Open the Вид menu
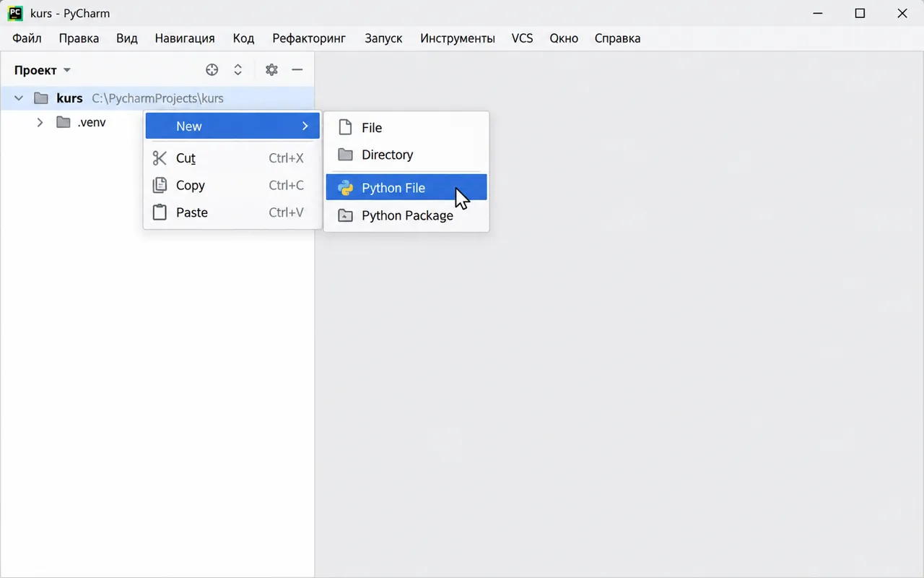Screen dimensions: 924x578 click(127, 38)
